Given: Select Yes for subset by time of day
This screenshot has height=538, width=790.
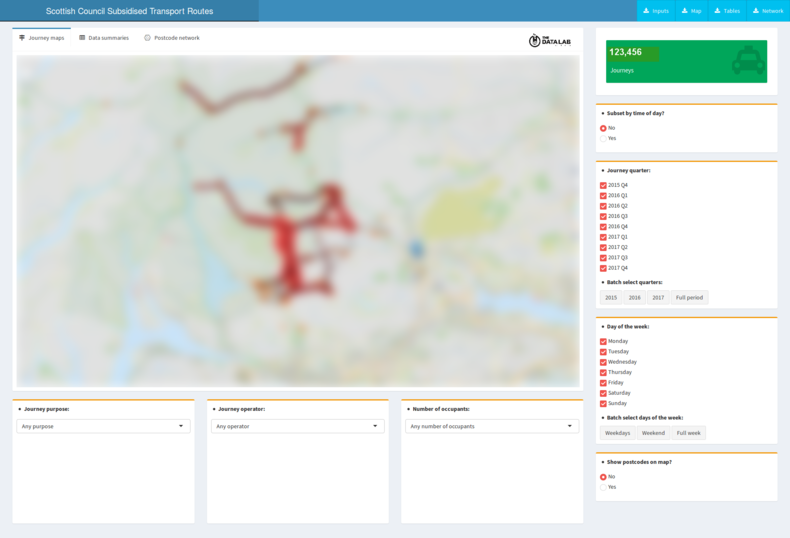Looking at the screenshot, I should 603,139.
